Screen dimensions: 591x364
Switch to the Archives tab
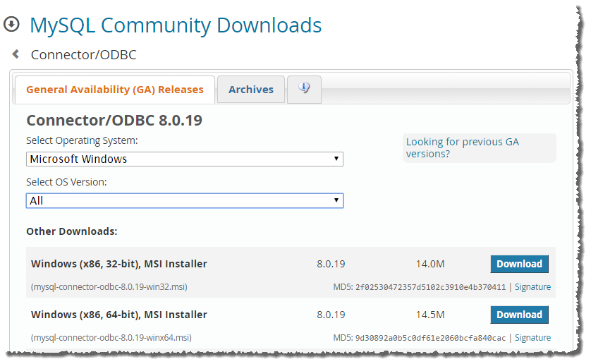point(251,90)
